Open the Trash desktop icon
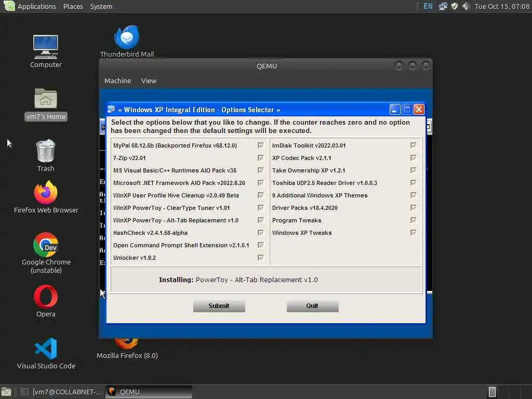Viewport: 532px width, 399px height. coord(46,155)
